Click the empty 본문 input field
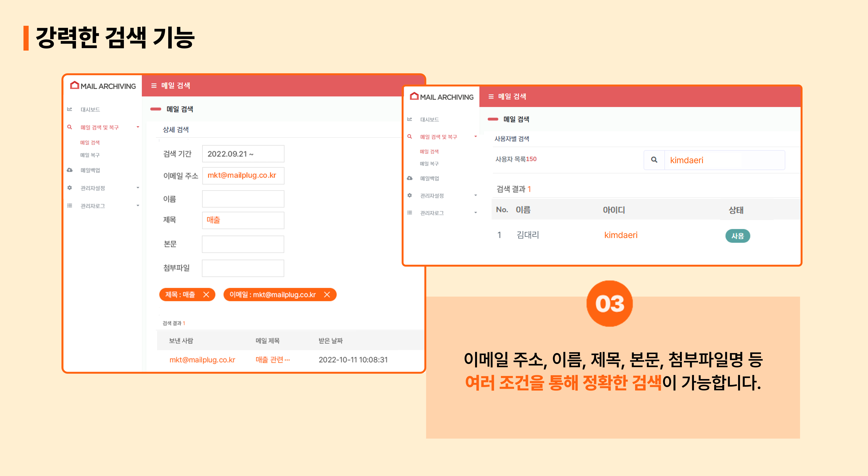 [x=243, y=244]
